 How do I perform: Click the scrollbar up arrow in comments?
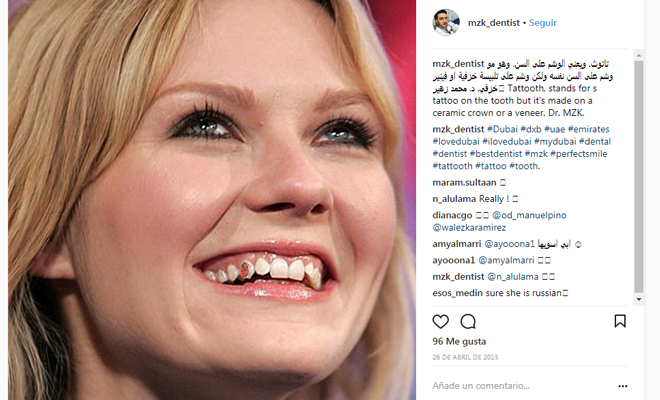point(639,55)
